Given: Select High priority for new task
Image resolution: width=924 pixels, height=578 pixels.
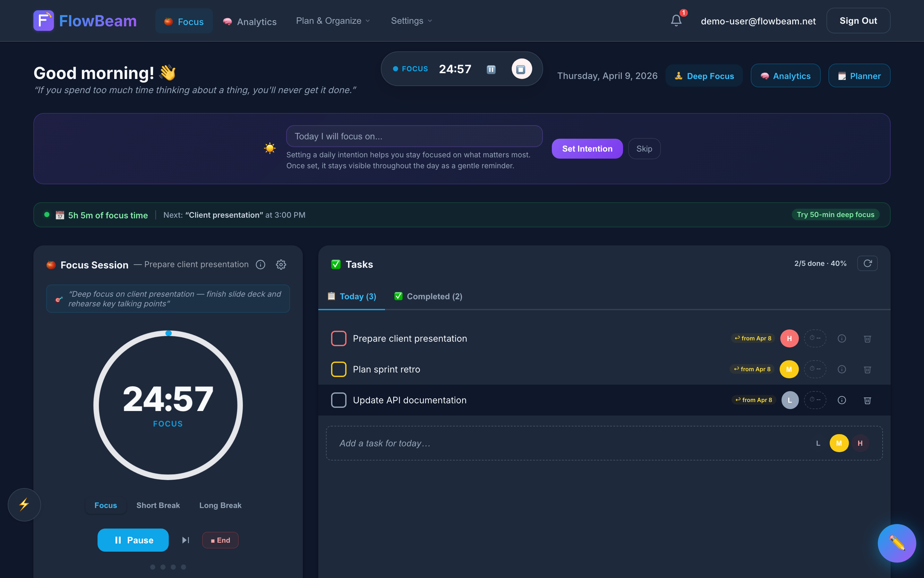Looking at the screenshot, I should (x=860, y=443).
